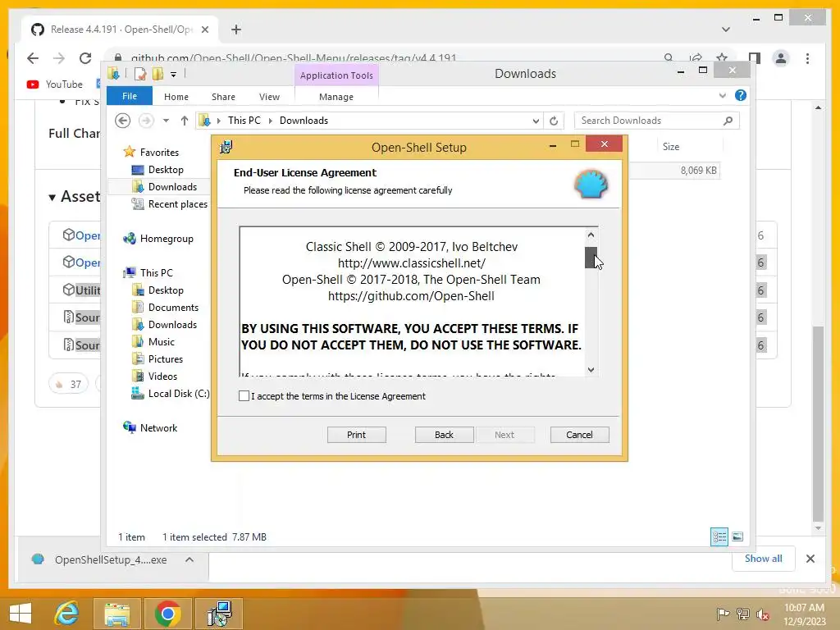Open the Windows Start button
The height and width of the screenshot is (630, 840).
click(x=21, y=614)
